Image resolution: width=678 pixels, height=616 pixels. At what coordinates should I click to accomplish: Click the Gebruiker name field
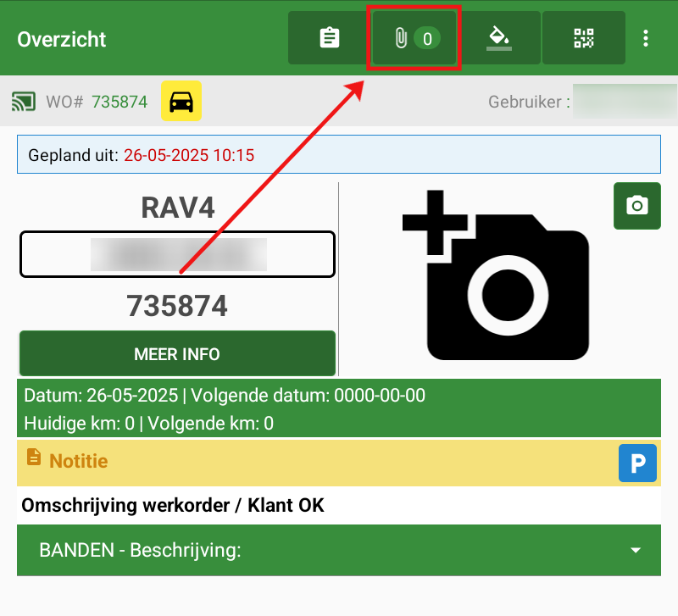(x=623, y=102)
